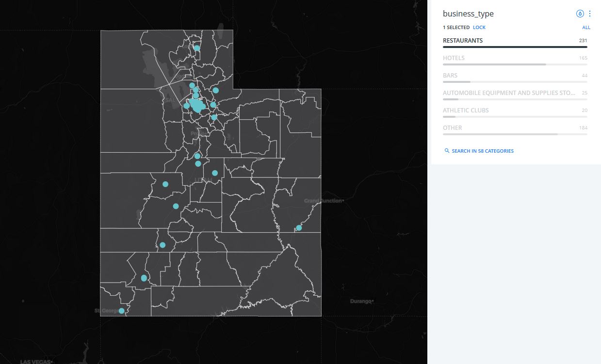This screenshot has width=601, height=364.
Task: Click the filter droplet icon on business_type widget
Action: (580, 14)
